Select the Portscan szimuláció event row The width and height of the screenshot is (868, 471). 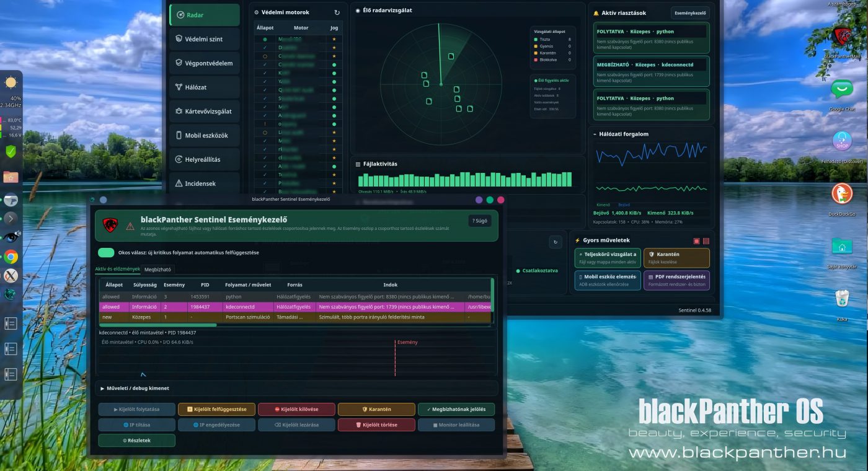(x=295, y=317)
